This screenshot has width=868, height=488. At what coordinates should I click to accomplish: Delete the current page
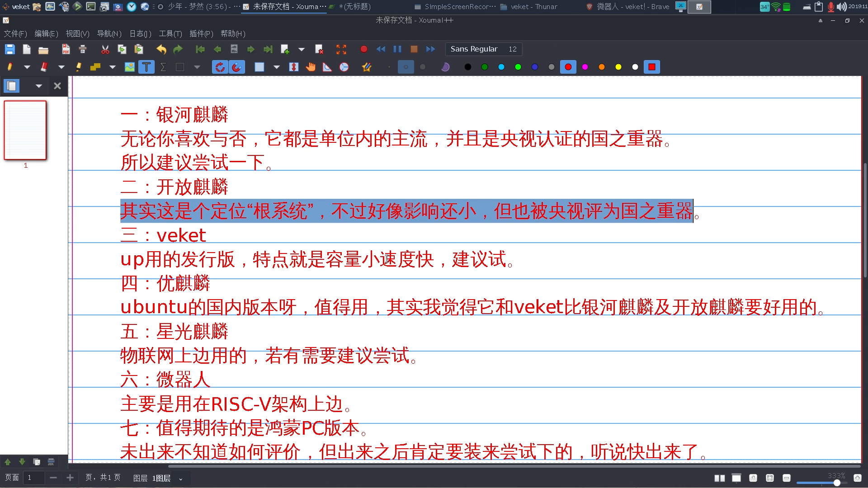[x=319, y=49]
